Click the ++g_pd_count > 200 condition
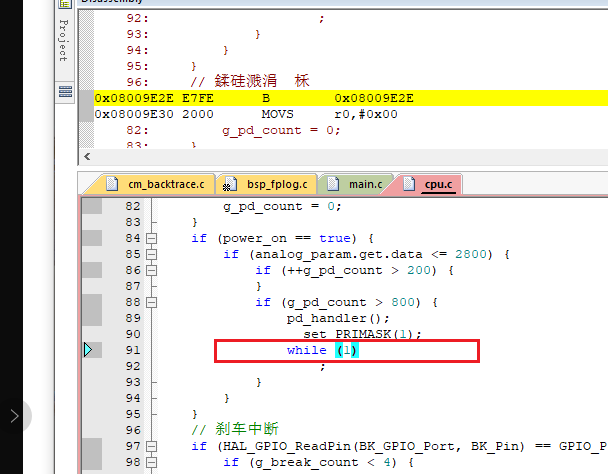The height and width of the screenshot is (474, 608). tap(359, 270)
